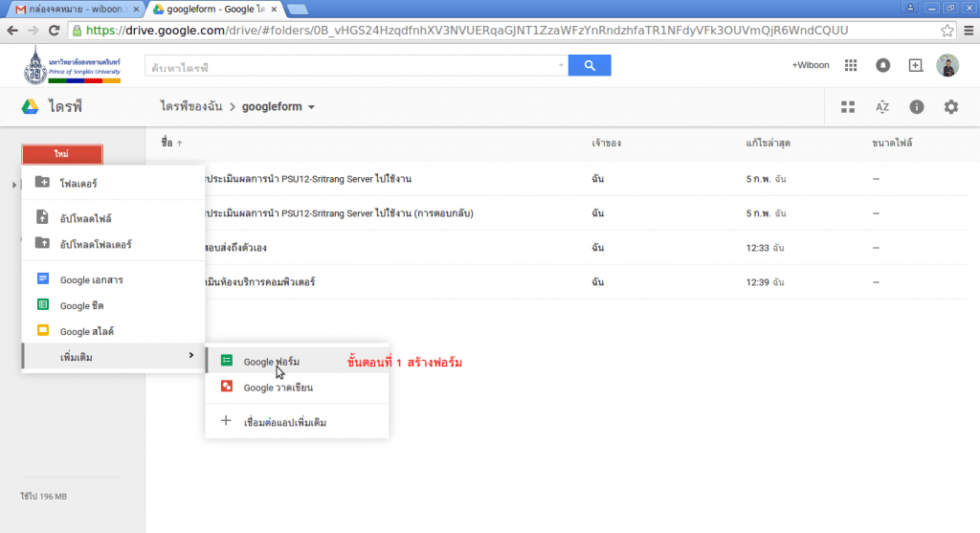Image resolution: width=980 pixels, height=533 pixels.
Task: Open file row ending ส่งถึงตัวเอง
Action: (x=556, y=248)
